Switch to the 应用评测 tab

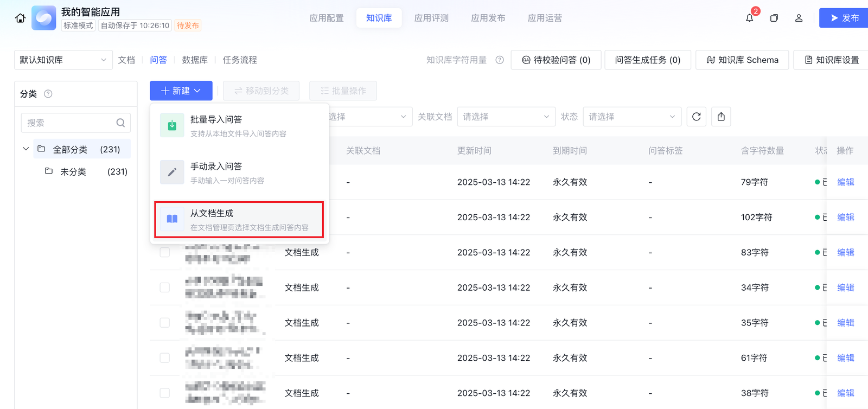coord(431,18)
